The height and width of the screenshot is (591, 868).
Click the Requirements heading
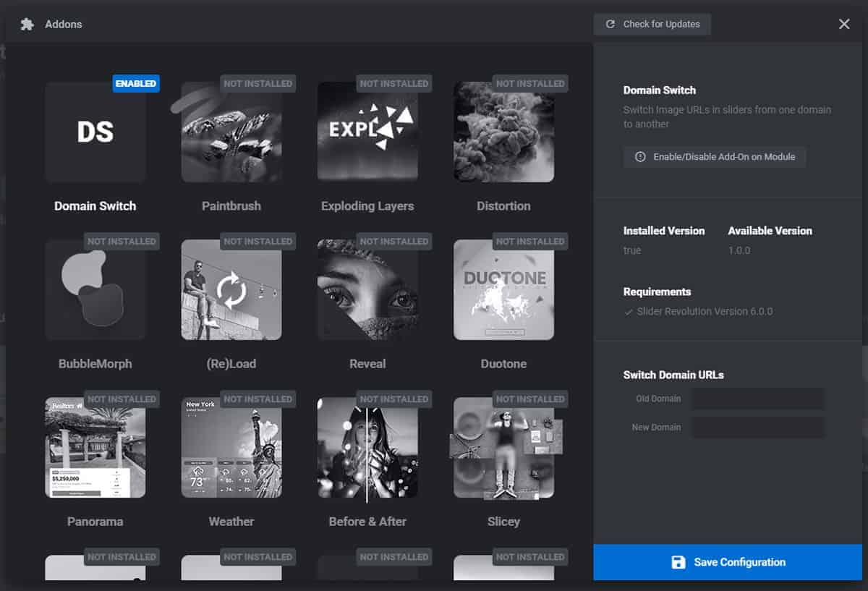pyautogui.click(x=657, y=292)
